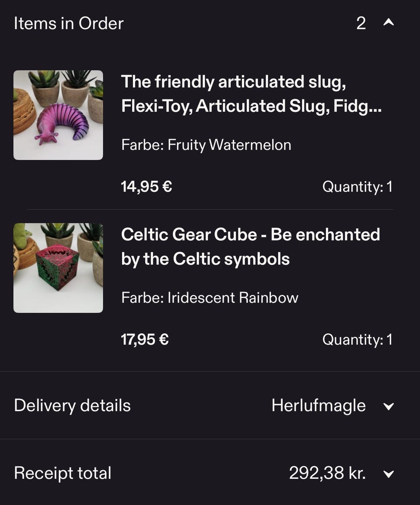The width and height of the screenshot is (420, 505).
Task: Click the Receipt total label
Action: click(63, 473)
